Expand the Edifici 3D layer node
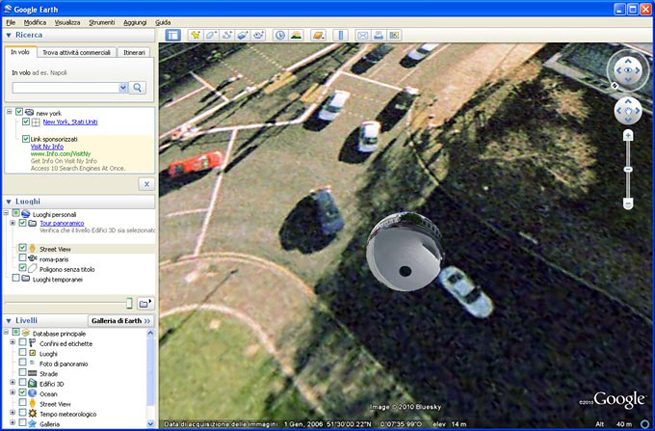 [13, 383]
